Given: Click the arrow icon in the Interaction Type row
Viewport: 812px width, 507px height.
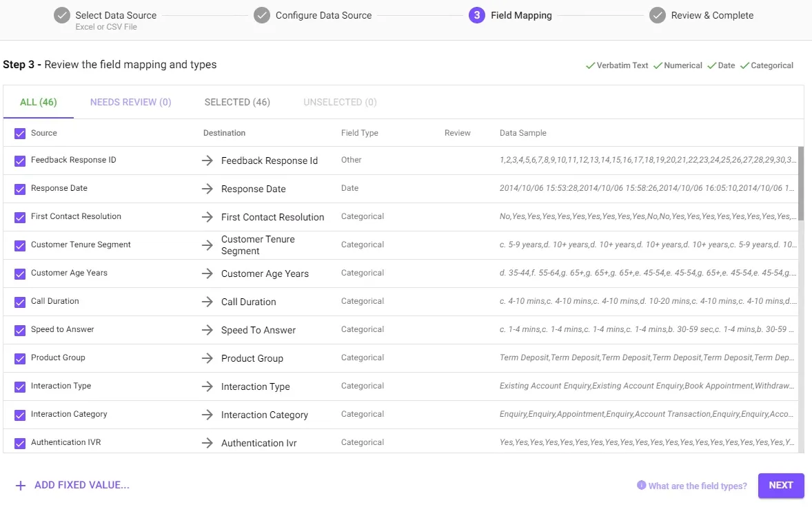Looking at the screenshot, I should [207, 386].
